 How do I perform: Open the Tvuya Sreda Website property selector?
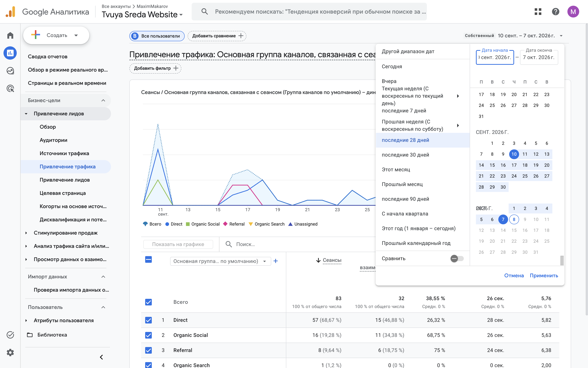coord(142,15)
